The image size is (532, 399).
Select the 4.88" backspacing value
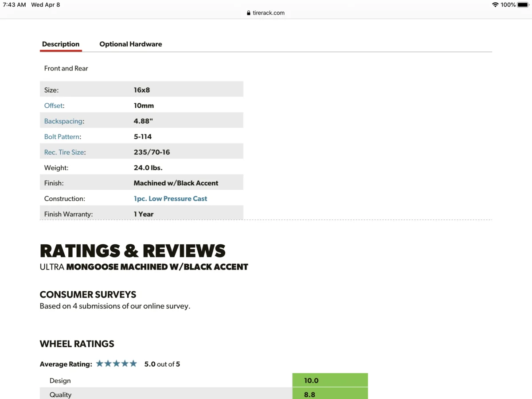point(143,121)
